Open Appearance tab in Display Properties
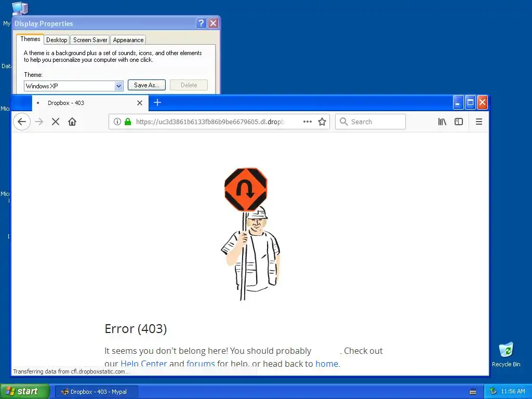The height and width of the screenshot is (399, 532). (x=128, y=40)
